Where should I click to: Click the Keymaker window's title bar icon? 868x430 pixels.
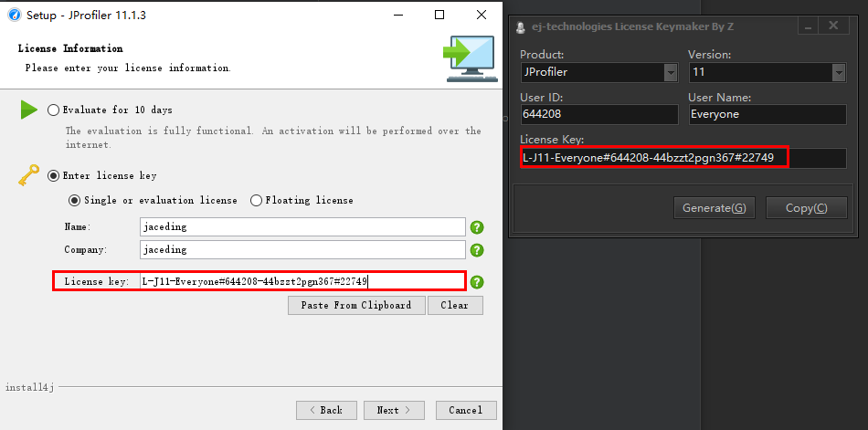pos(520,27)
